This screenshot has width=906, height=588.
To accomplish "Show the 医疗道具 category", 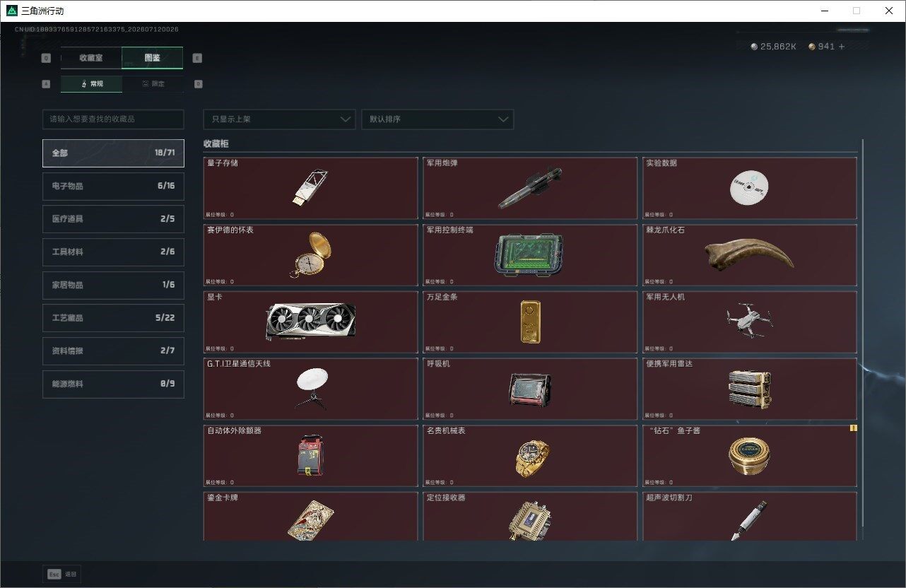I will (113, 219).
